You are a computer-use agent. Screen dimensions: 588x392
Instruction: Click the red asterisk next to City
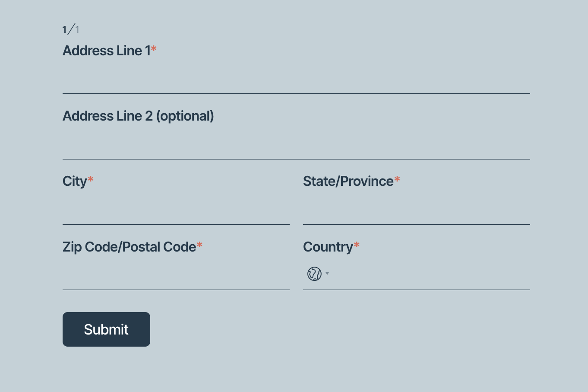pos(91,180)
